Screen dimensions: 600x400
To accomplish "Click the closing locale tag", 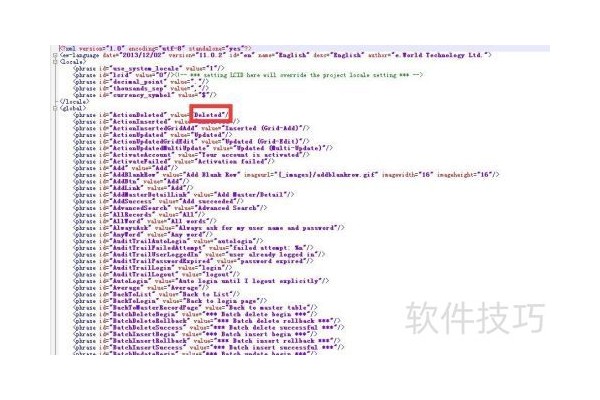I will click(x=74, y=102).
